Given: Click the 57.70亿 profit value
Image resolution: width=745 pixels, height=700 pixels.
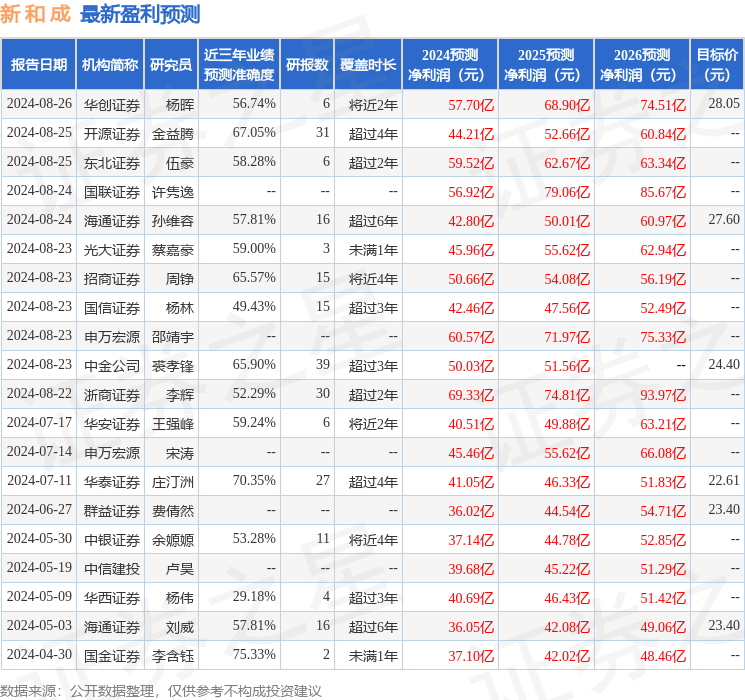Looking at the screenshot, I should tap(471, 105).
